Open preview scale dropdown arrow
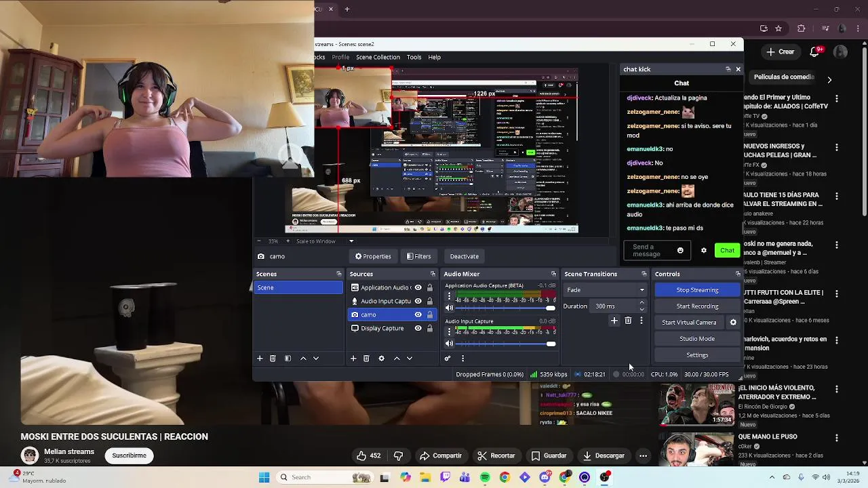Screen dimensions: 868x488 tap(351, 241)
